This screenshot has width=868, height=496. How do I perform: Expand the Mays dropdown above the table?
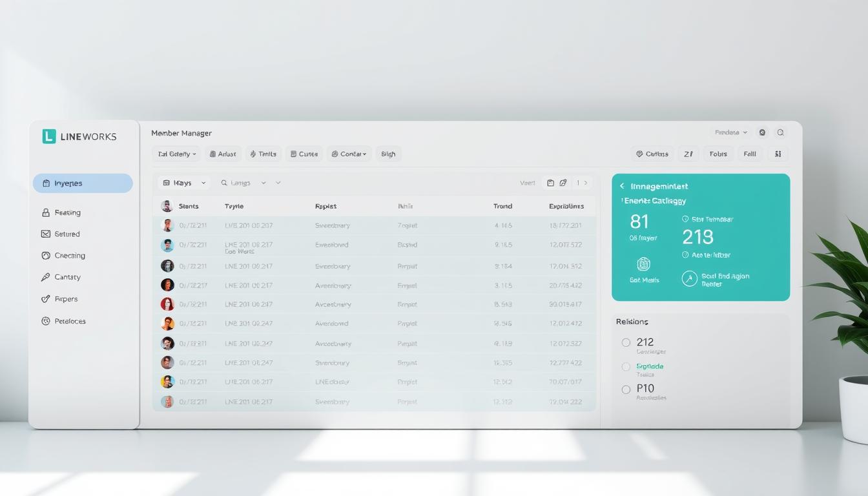tap(184, 183)
